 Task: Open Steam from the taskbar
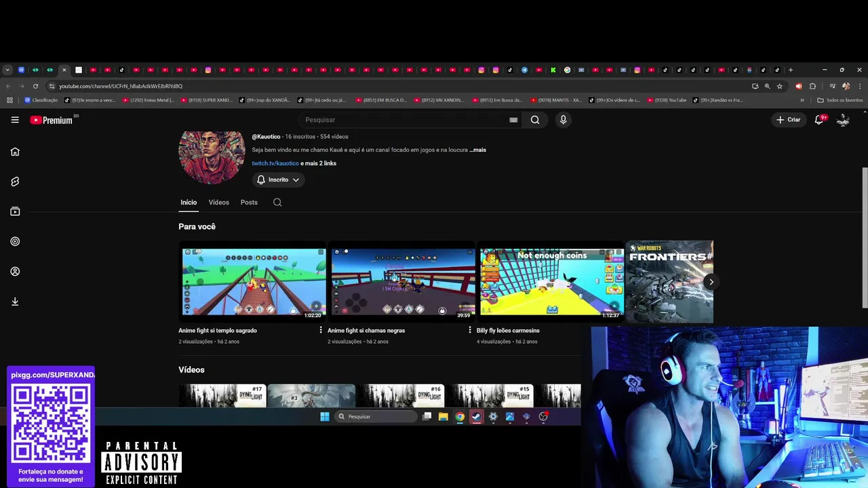pos(477,417)
